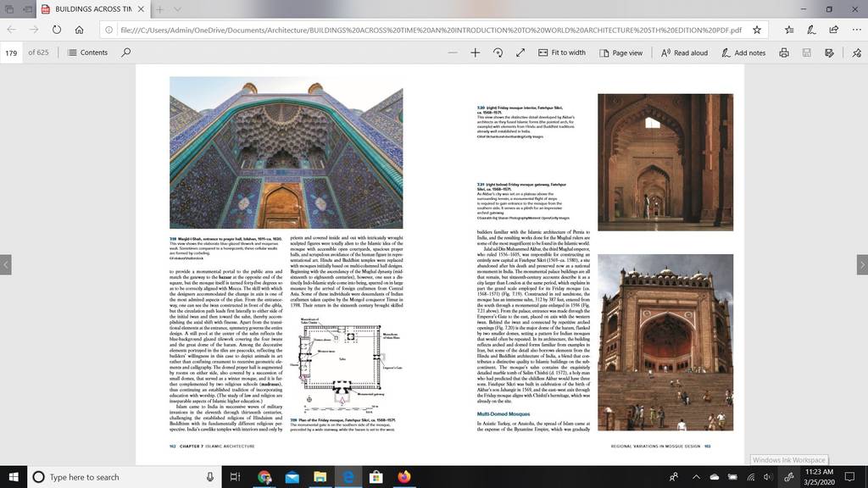Open the Favorites hub list

click(789, 30)
